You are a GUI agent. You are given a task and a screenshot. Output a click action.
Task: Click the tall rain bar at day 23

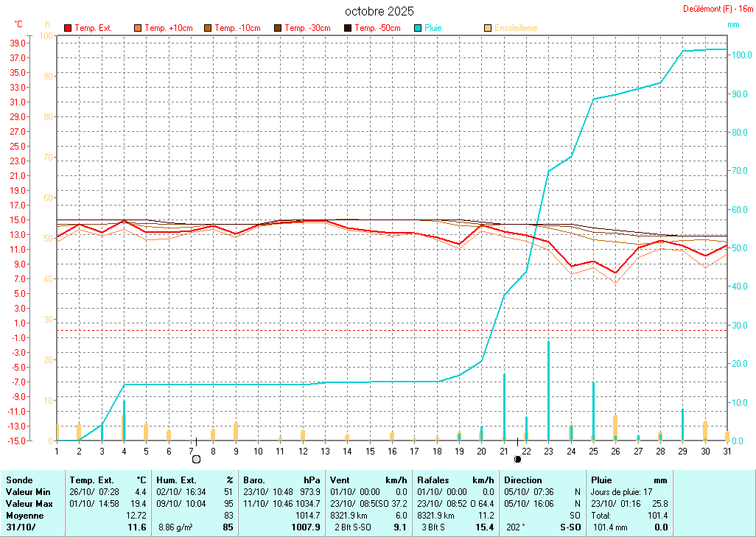pos(548,390)
